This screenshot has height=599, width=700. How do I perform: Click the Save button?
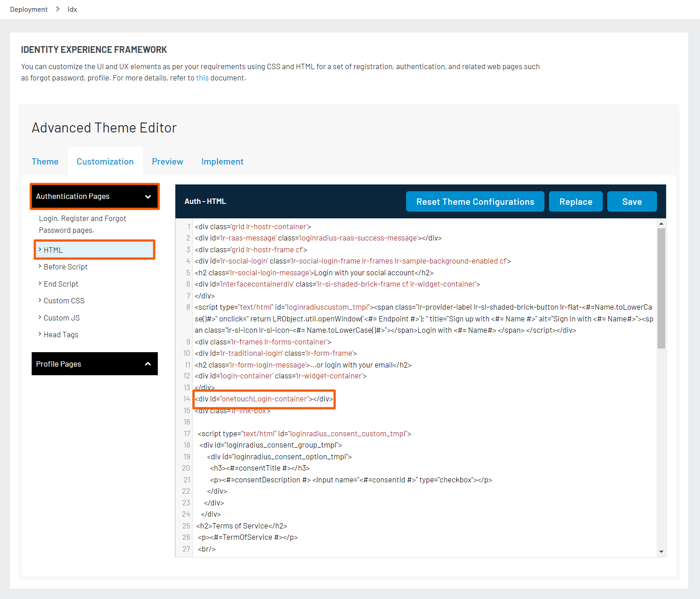click(x=632, y=201)
